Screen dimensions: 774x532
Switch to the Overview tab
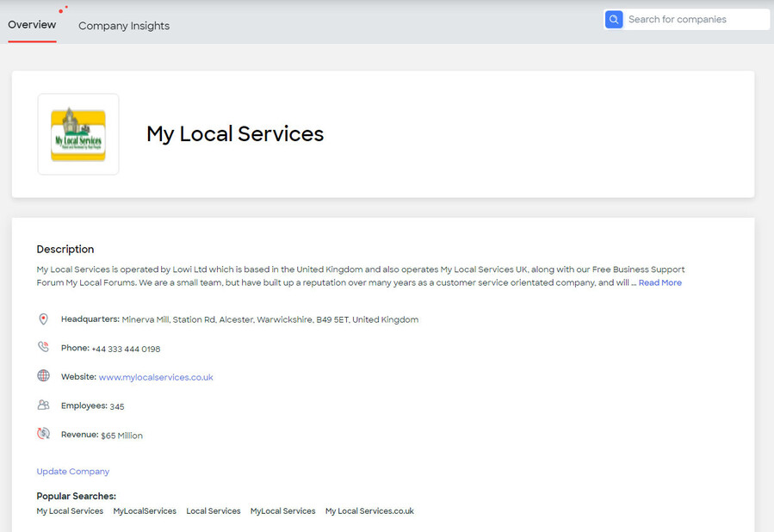point(32,25)
